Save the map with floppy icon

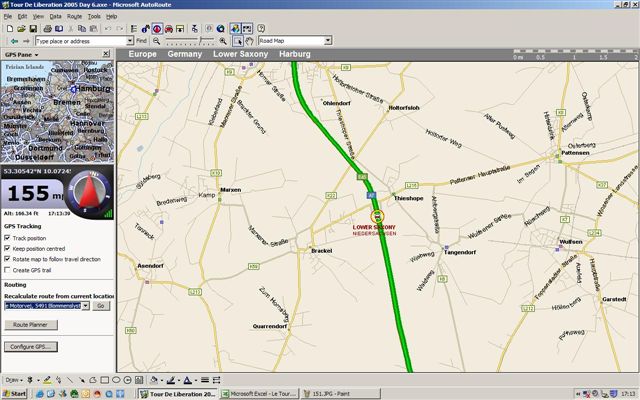pos(33,29)
